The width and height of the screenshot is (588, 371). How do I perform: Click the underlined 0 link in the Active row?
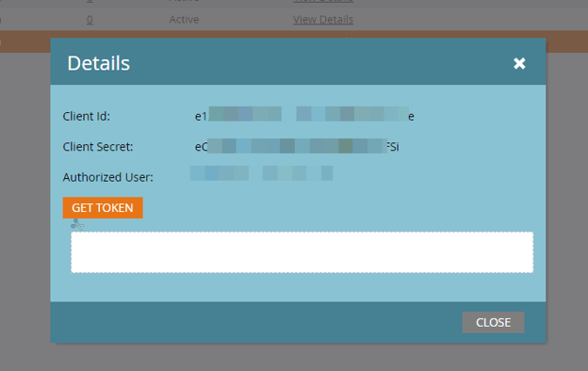90,20
